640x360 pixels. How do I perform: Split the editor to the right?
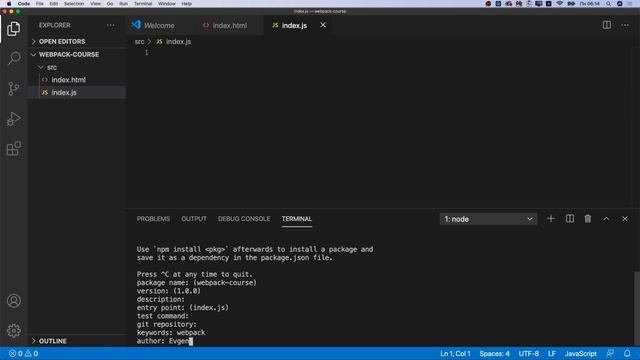pos(607,25)
